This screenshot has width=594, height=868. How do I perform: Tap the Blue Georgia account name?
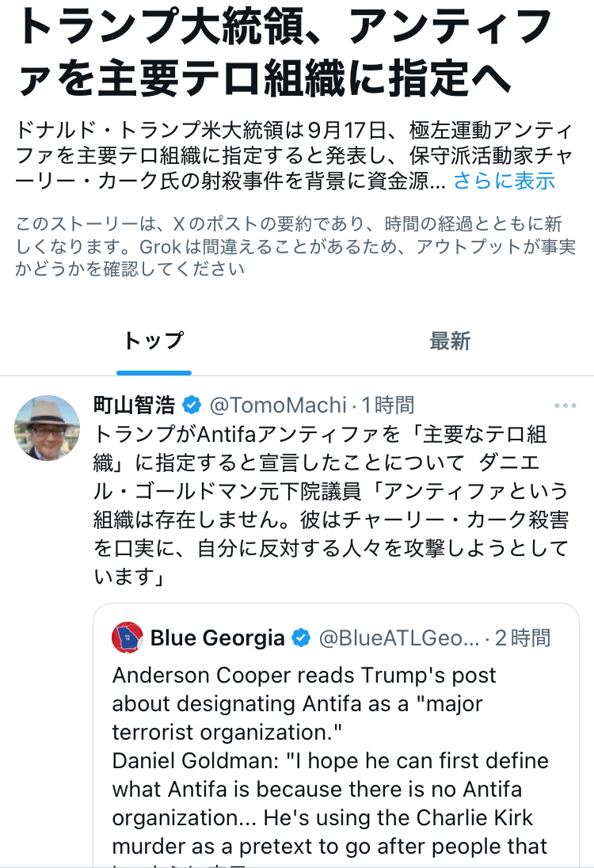(217, 638)
